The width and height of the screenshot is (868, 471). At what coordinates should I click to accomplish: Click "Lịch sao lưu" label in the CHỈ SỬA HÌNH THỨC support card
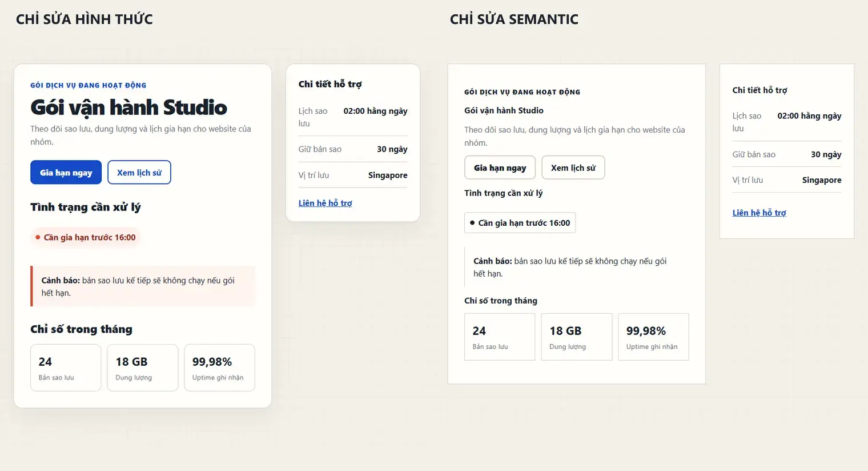click(x=313, y=117)
